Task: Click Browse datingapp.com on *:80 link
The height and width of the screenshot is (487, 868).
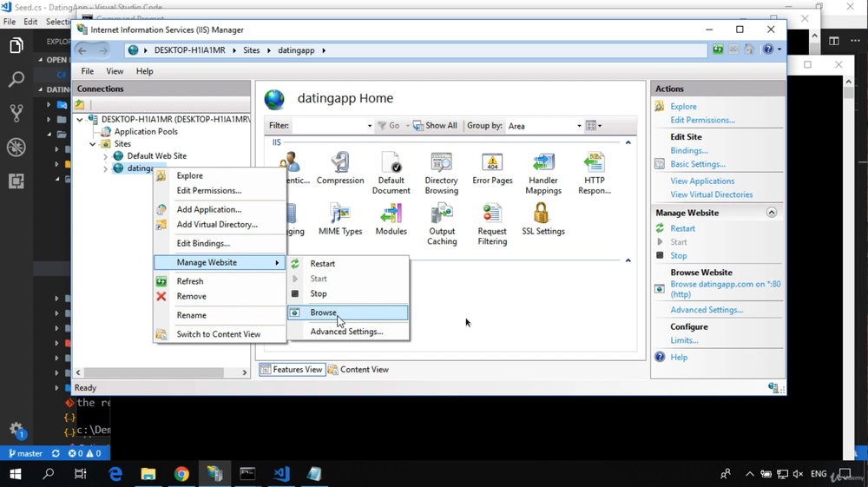Action: (x=725, y=289)
